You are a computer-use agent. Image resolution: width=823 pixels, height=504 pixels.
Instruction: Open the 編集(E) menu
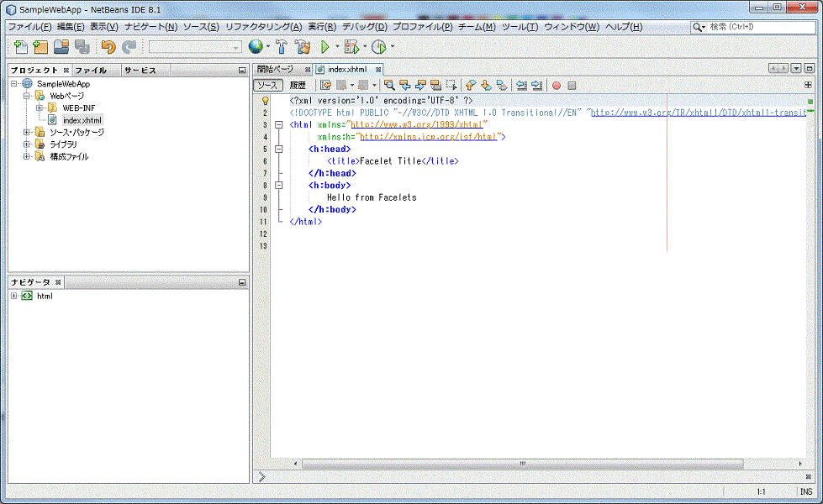point(71,27)
